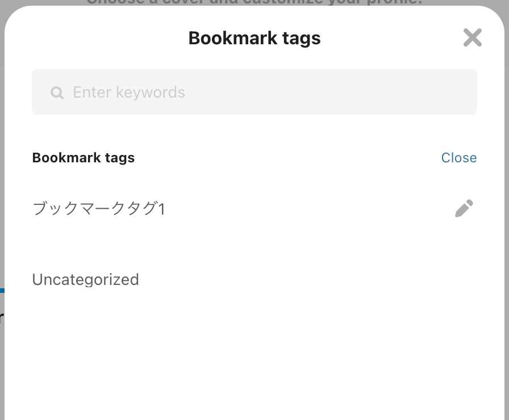Dismiss the dialog with the X icon
Viewport: 509px width, 420px height.
click(472, 37)
